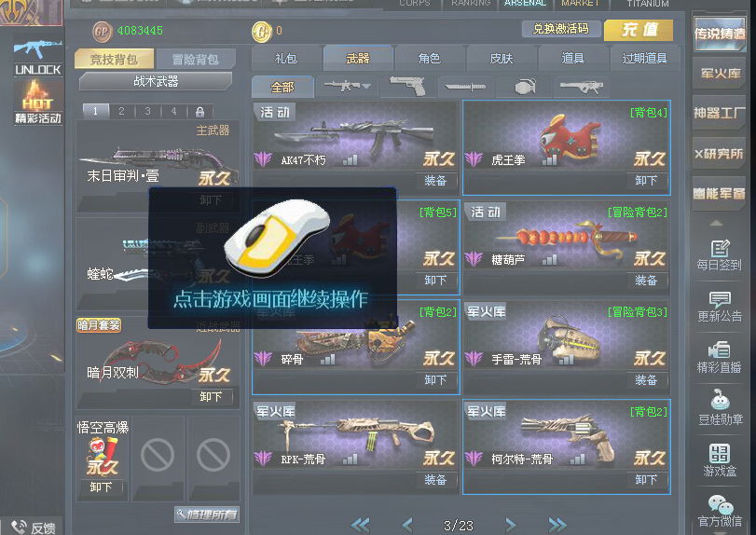The image size is (756, 535).
Task: Open the 皮肤 tab
Action: 502,59
